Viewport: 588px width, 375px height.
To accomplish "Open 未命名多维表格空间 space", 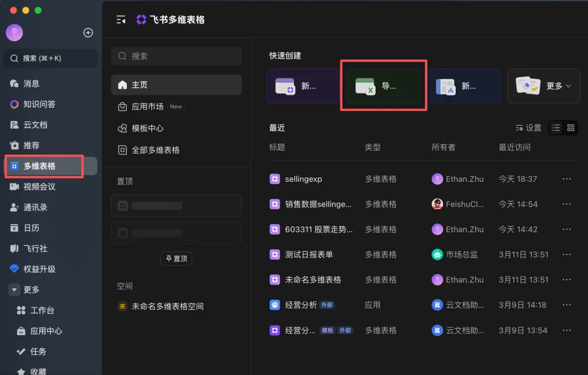I will point(176,306).
